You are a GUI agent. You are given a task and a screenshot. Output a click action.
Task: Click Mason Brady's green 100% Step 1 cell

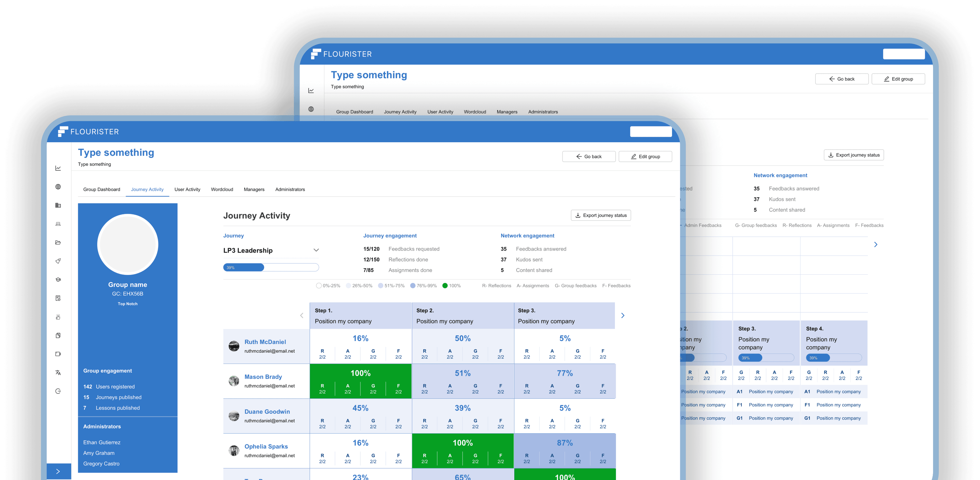tap(361, 381)
